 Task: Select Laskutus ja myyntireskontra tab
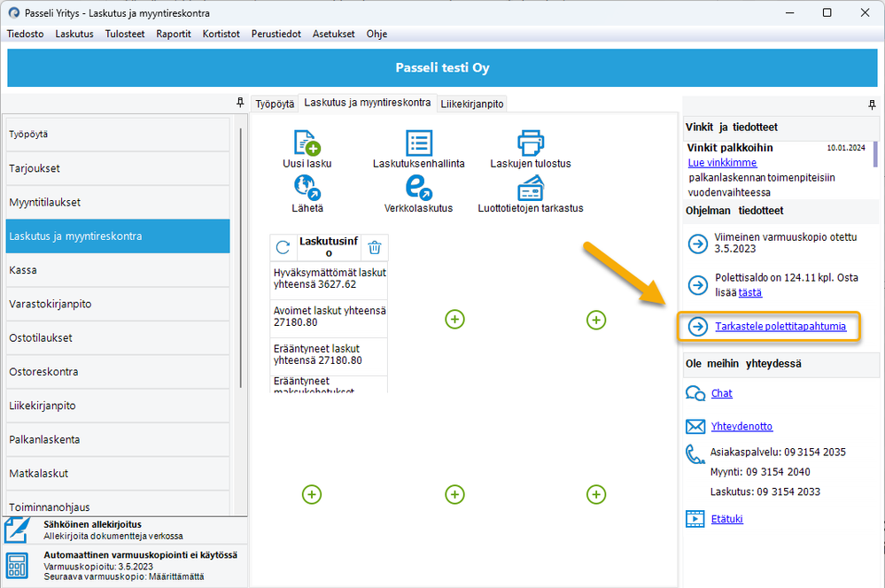point(368,103)
